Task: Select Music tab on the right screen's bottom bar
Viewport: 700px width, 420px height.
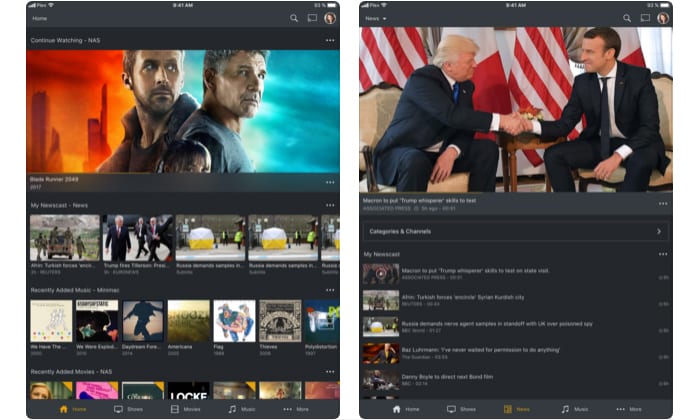Action: (x=575, y=409)
